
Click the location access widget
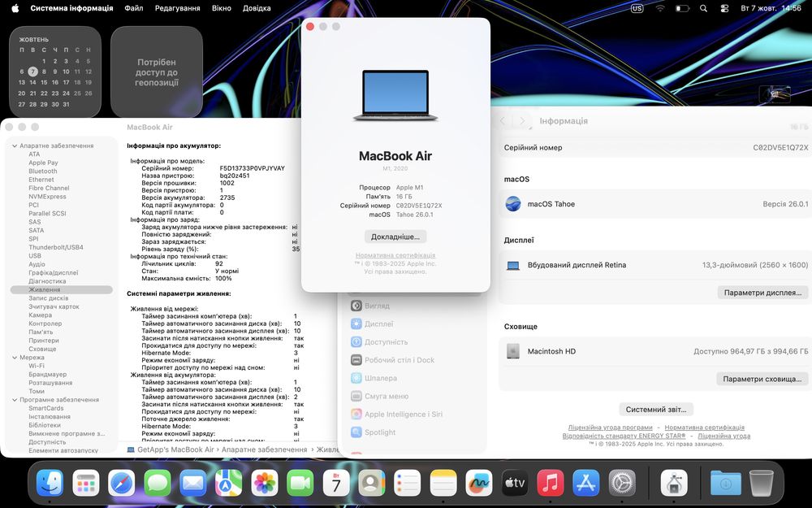click(x=157, y=72)
